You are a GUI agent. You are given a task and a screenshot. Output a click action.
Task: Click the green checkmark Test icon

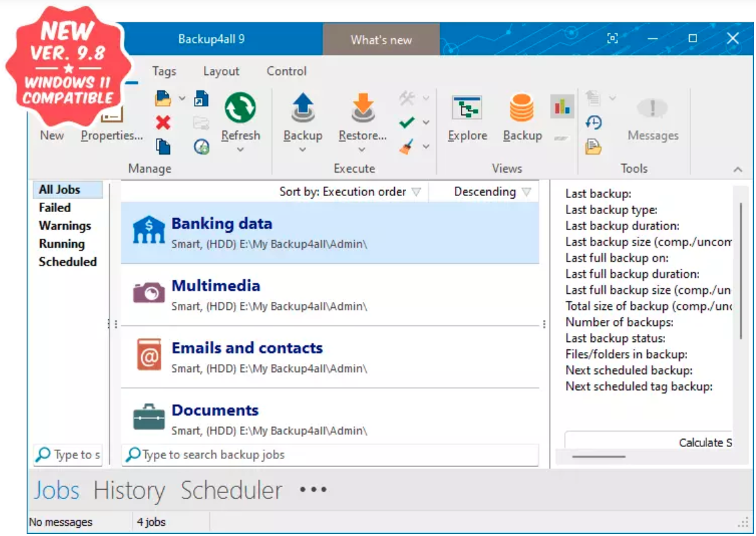point(407,122)
